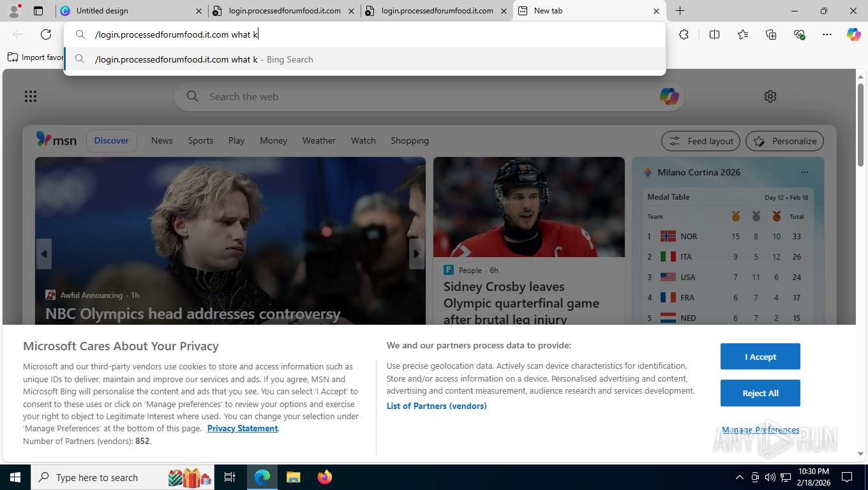Open the Windows Start button
The width and height of the screenshot is (868, 490).
click(x=15, y=477)
